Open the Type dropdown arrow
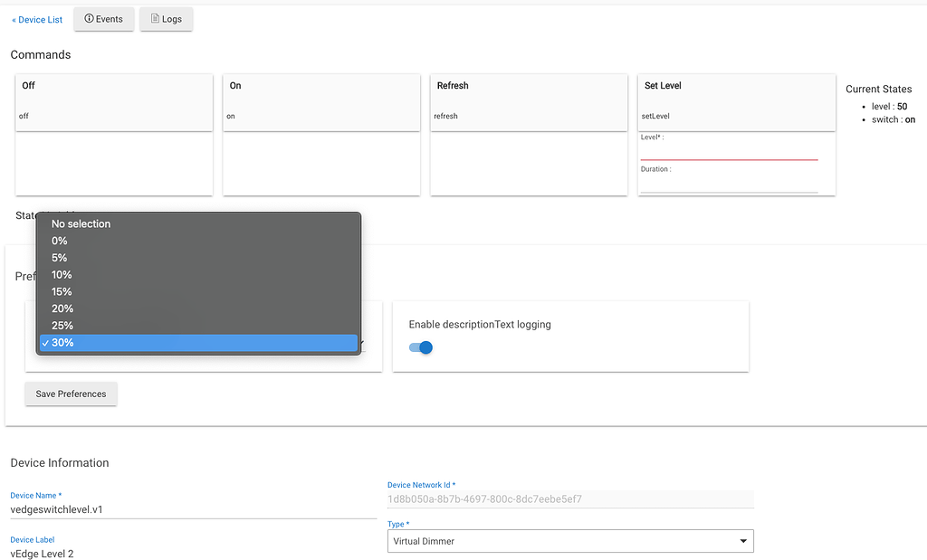927x560 pixels. click(743, 540)
